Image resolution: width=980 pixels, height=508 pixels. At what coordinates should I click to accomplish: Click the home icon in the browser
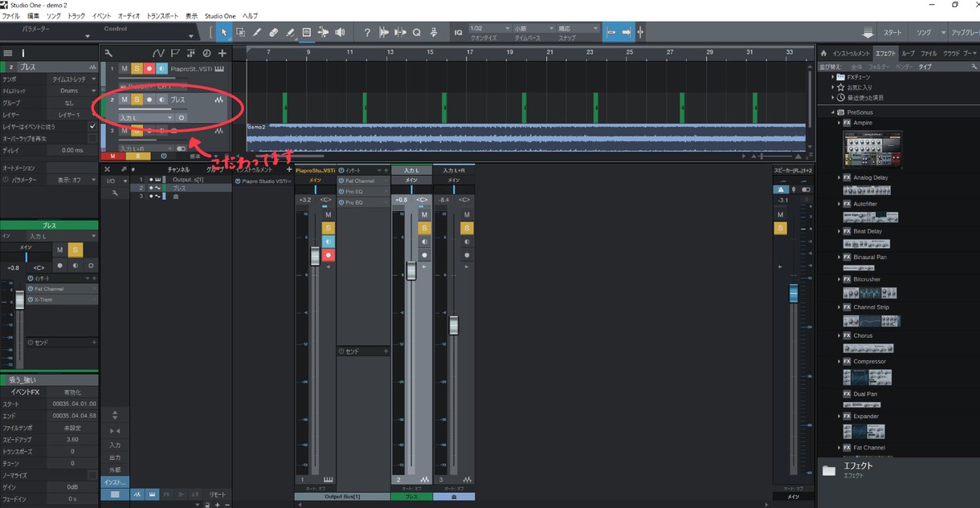click(x=823, y=53)
